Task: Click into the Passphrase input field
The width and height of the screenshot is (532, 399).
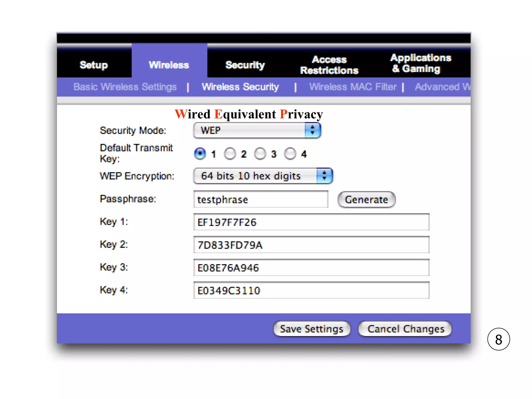Action: coord(261,199)
